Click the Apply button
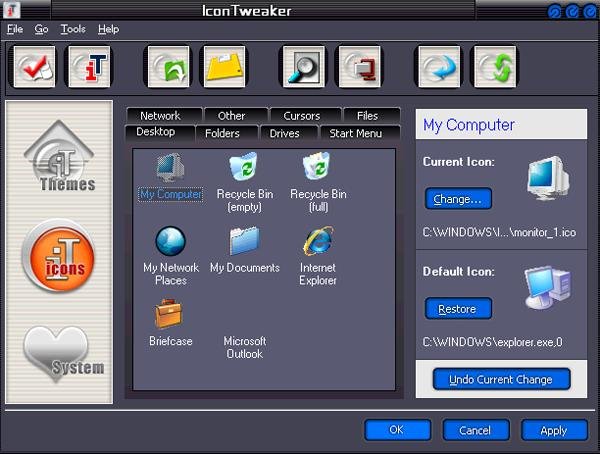The width and height of the screenshot is (600, 454). [554, 430]
